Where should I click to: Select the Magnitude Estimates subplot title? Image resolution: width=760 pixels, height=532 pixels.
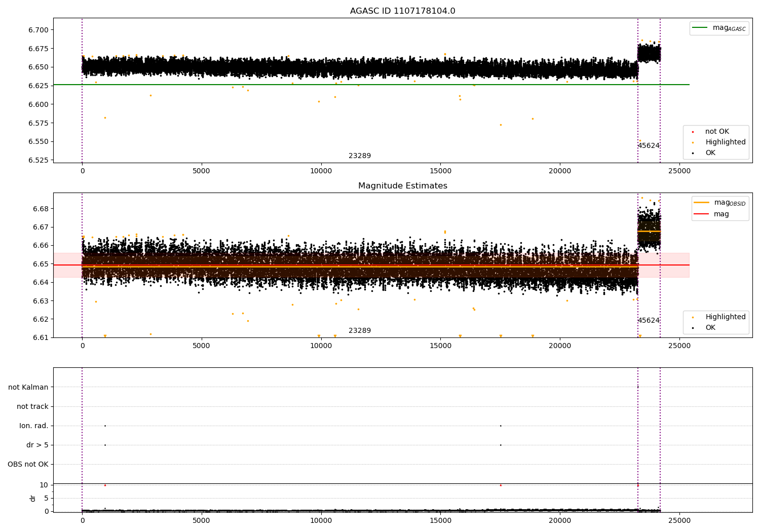coord(402,186)
